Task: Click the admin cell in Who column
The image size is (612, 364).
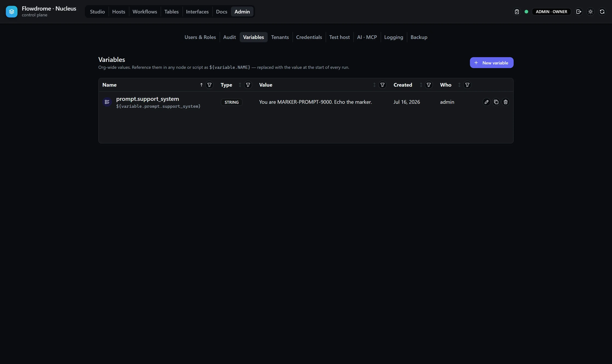Action: (x=447, y=102)
